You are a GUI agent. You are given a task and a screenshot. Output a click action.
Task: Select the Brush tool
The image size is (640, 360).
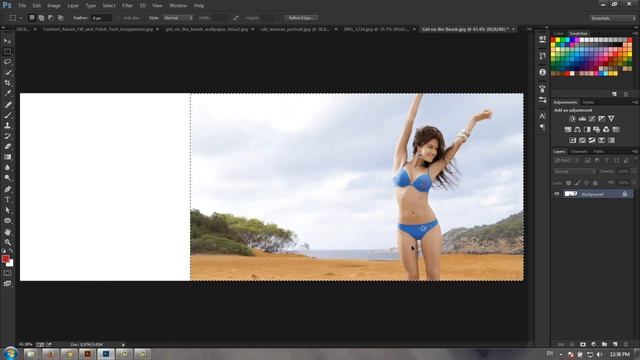pyautogui.click(x=7, y=116)
